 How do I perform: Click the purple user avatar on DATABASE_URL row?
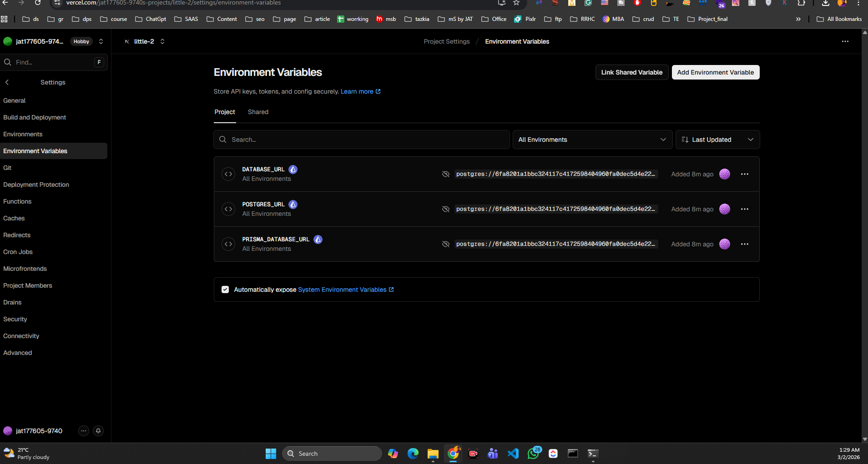coord(725,174)
